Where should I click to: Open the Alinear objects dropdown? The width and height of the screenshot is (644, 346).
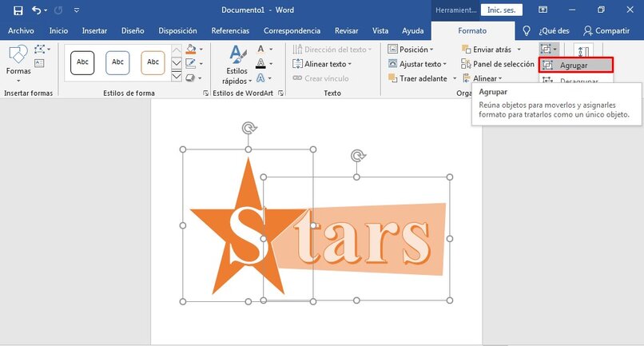click(x=482, y=78)
